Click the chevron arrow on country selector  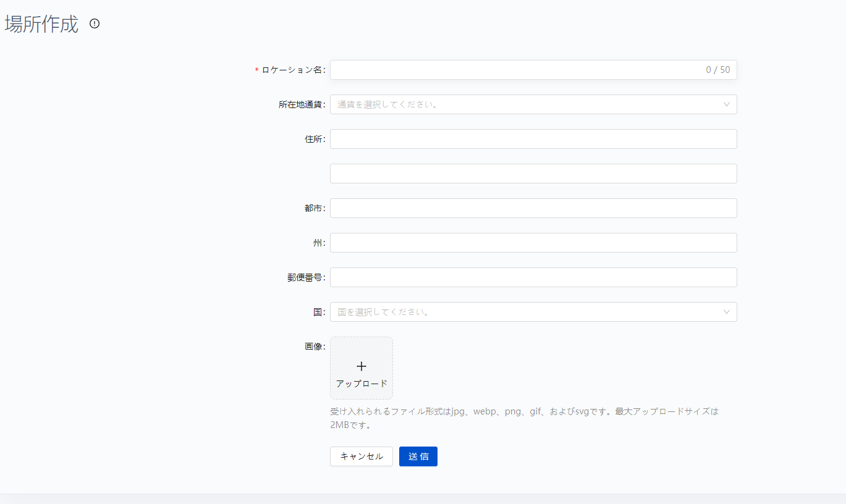pos(726,312)
